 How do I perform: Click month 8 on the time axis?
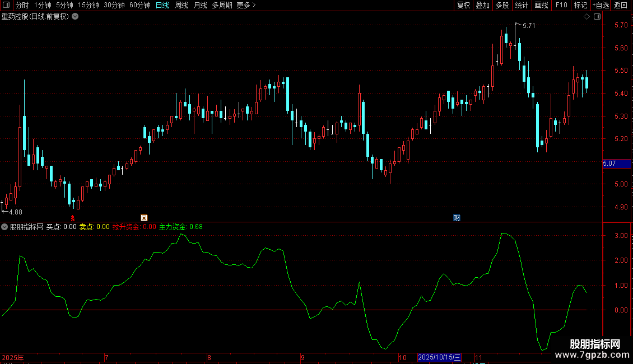209,357
